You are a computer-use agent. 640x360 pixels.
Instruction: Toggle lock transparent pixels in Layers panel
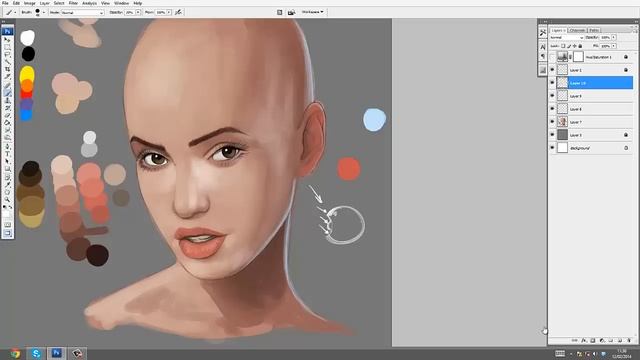(x=563, y=46)
